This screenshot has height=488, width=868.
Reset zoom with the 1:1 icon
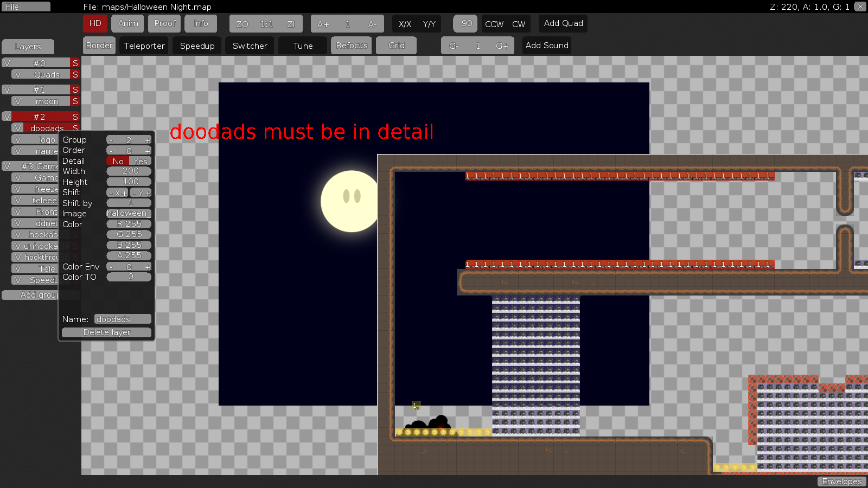point(265,24)
